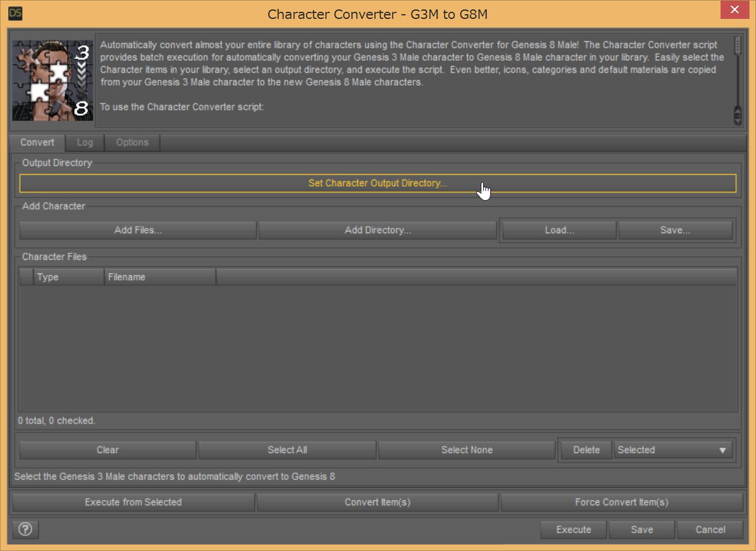Sort by the Filename column header
This screenshot has height=551, width=756.
(160, 277)
